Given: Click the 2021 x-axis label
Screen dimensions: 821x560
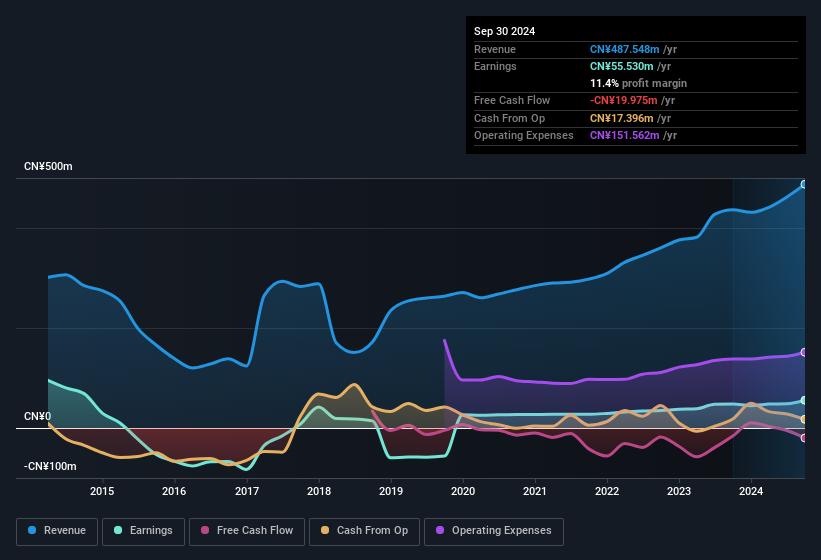Looking at the screenshot, I should click(535, 491).
